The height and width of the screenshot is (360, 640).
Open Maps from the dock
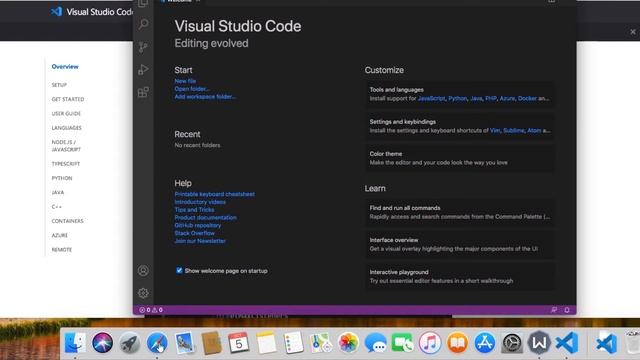(321, 342)
